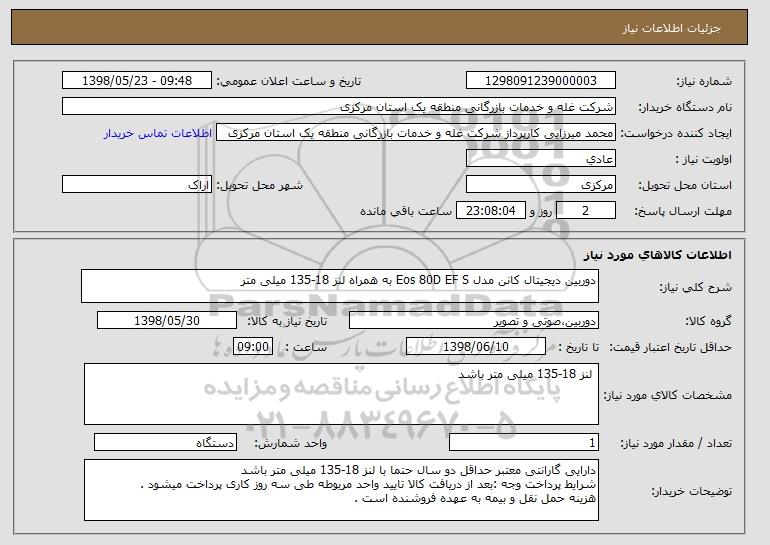Click the شماره نیاز field 1298091239000003
The width and height of the screenshot is (770, 545).
pos(541,81)
